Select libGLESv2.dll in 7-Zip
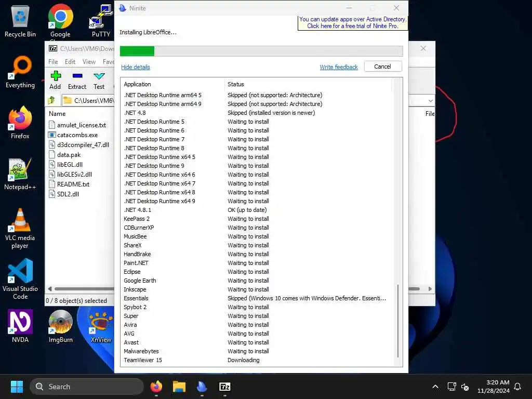 click(x=74, y=175)
